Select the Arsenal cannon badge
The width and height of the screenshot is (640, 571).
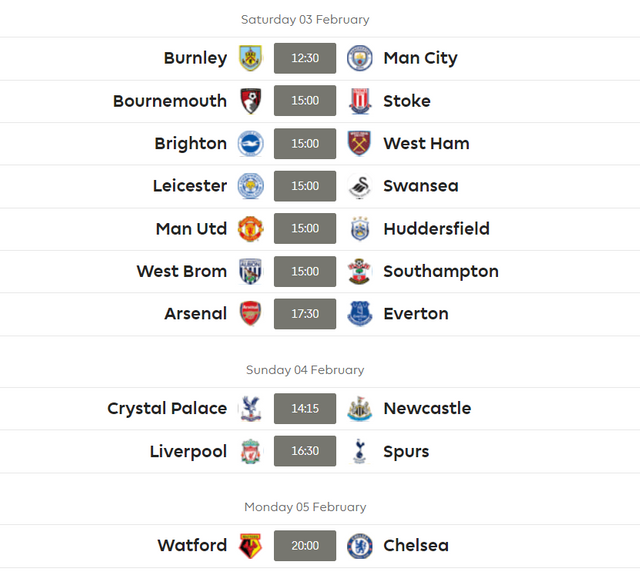pos(250,313)
